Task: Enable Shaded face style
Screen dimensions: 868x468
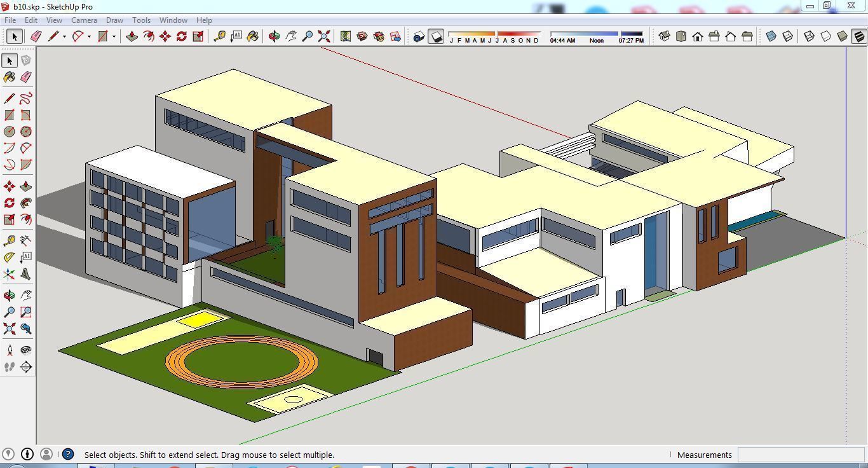Action: pyautogui.click(x=842, y=36)
